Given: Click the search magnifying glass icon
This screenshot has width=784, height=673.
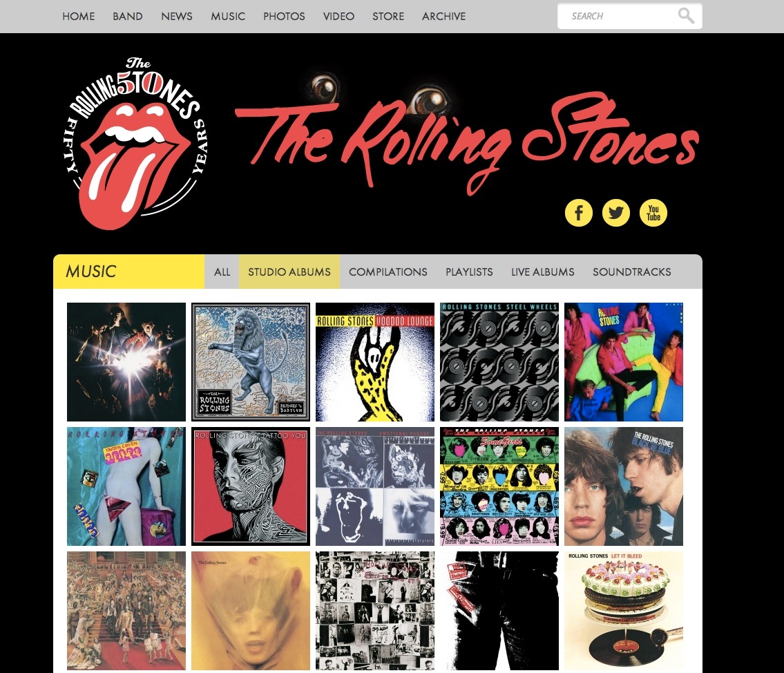Looking at the screenshot, I should click(686, 16).
